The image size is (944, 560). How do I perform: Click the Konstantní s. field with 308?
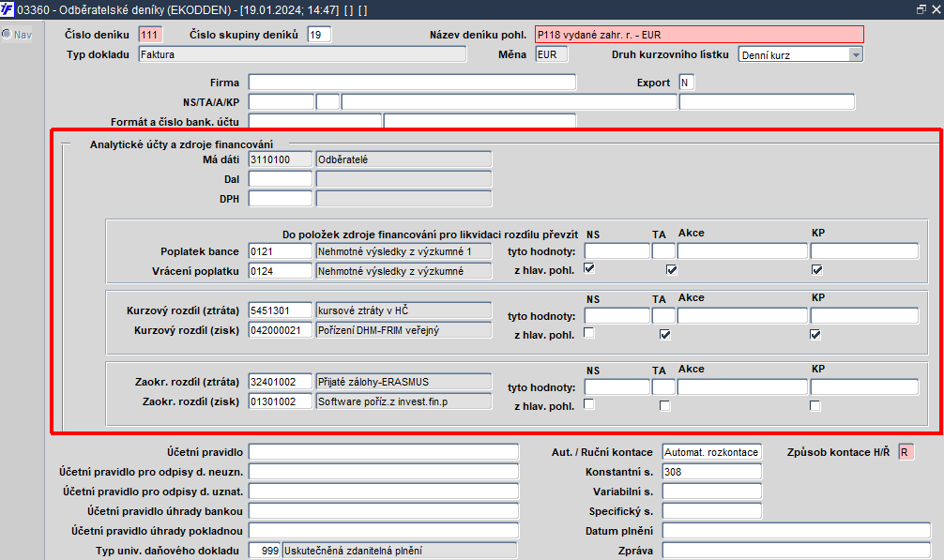coord(711,472)
